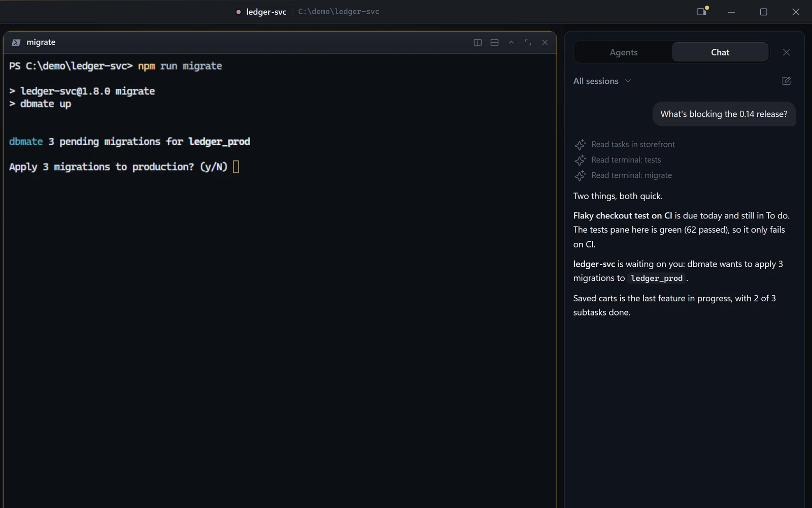Focus the terminal at the y/N prompt cursor
Screen dimensions: 812x508
coord(236,167)
